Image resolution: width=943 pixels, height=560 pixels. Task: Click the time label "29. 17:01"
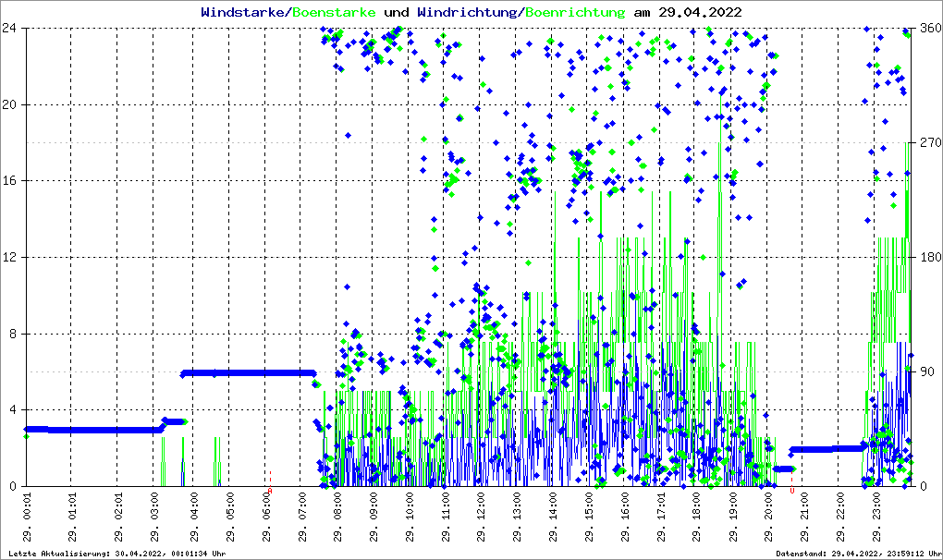pyautogui.click(x=661, y=517)
